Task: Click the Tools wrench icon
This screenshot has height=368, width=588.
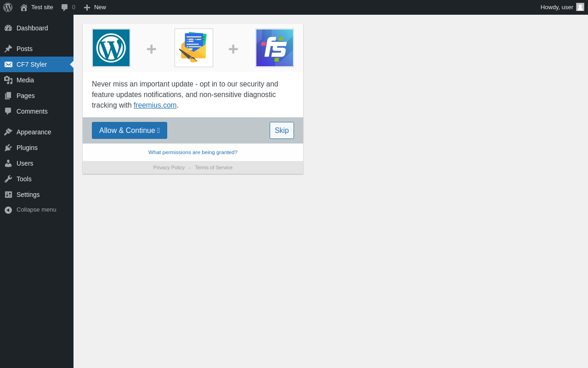Action: point(8,179)
